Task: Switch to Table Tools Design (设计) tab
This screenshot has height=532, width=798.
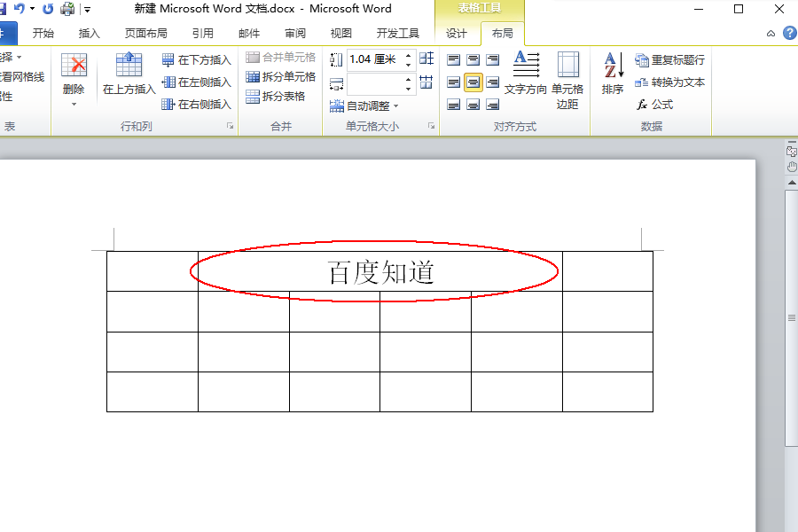Action: point(456,34)
